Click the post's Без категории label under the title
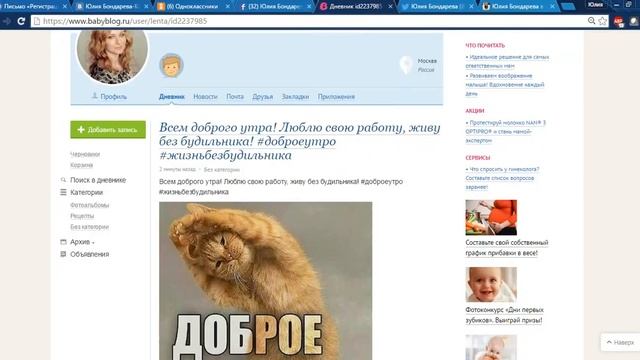Image resolution: width=640 pixels, height=360 pixels. [x=222, y=169]
